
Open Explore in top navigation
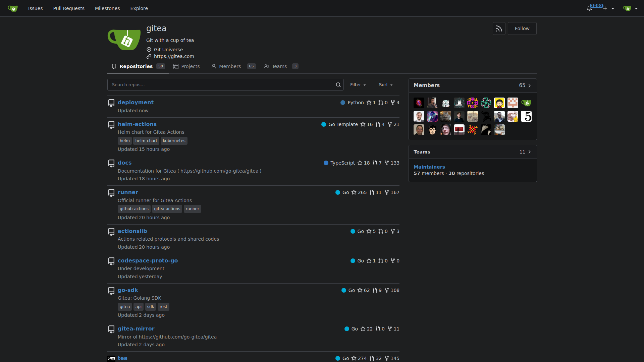(139, 8)
